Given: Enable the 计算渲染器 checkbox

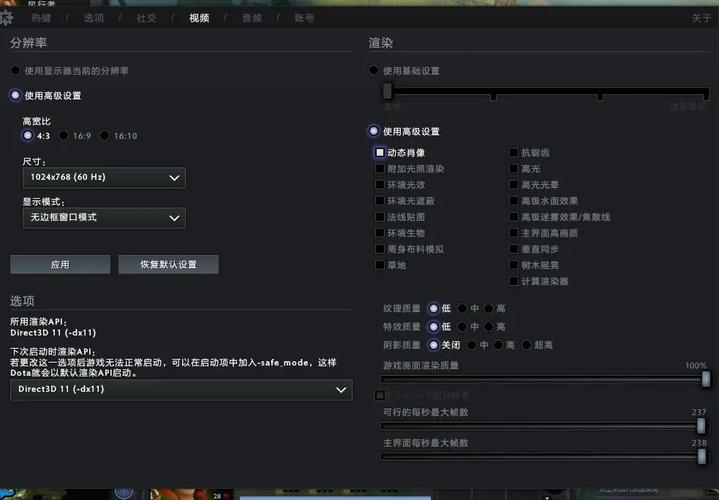Looking at the screenshot, I should click(514, 281).
